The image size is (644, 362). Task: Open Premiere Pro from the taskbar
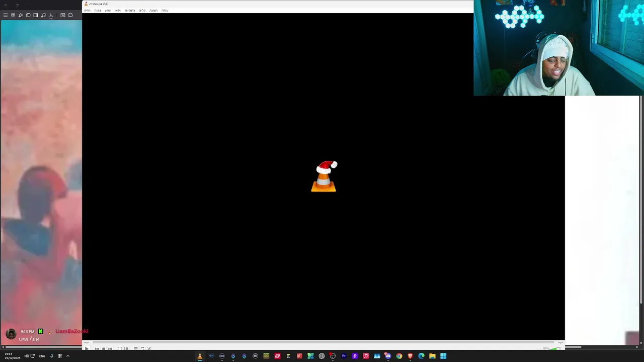(x=344, y=356)
